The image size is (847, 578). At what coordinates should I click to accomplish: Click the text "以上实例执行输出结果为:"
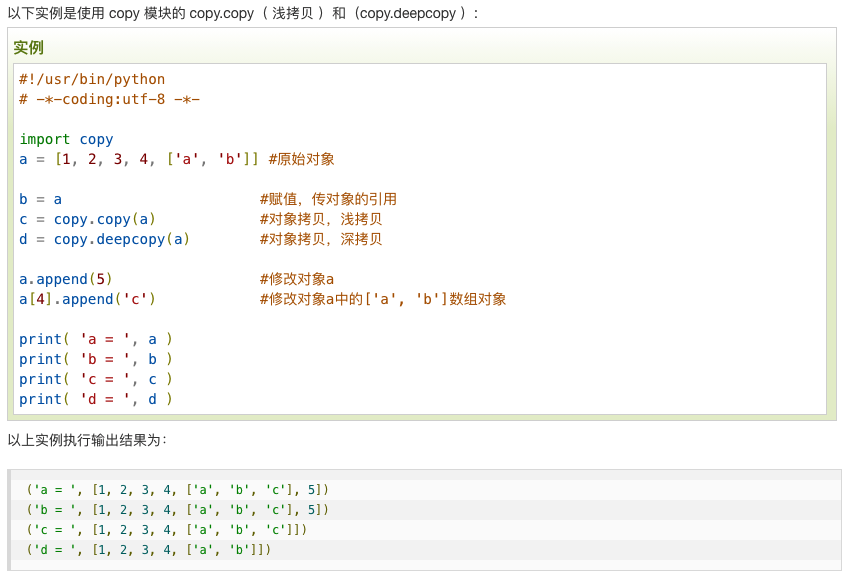click(x=88, y=440)
